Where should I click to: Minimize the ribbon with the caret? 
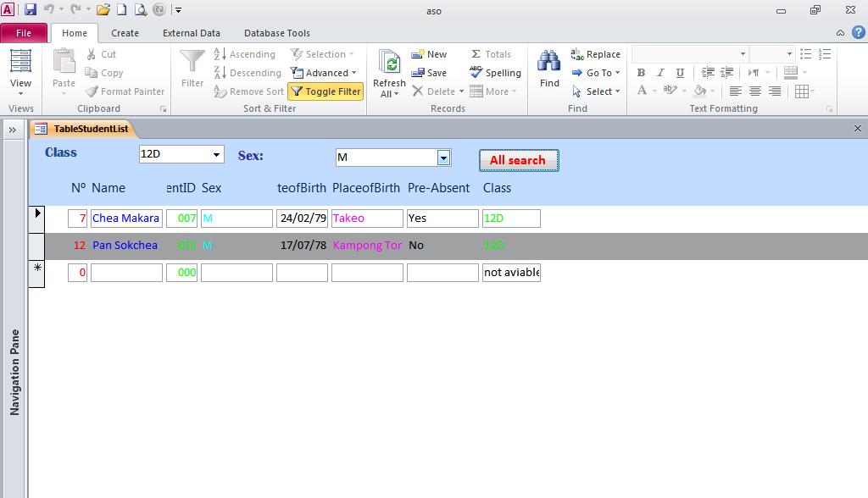tap(840, 33)
